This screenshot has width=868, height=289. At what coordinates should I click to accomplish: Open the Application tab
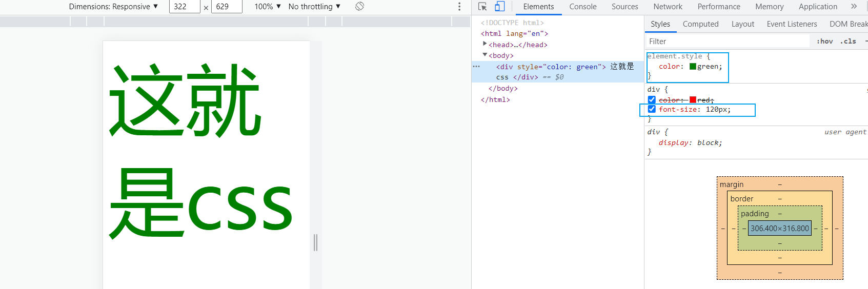[x=818, y=7]
